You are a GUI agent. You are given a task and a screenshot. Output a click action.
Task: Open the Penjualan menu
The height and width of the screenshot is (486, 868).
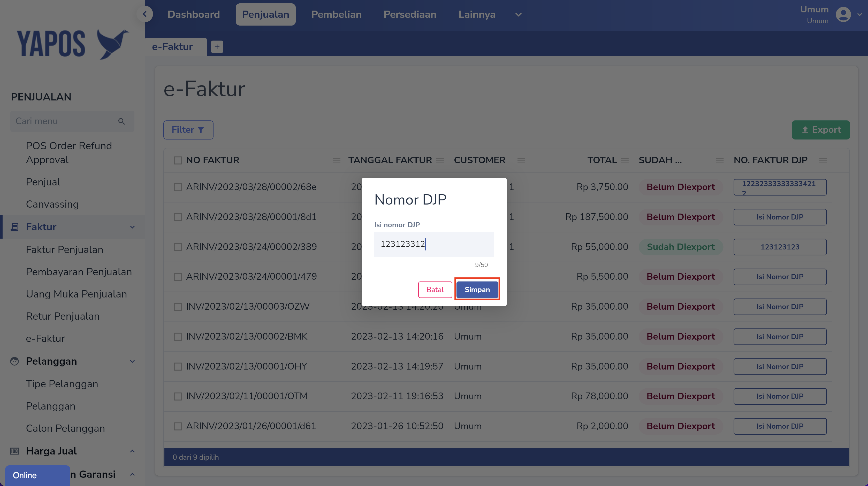(265, 14)
